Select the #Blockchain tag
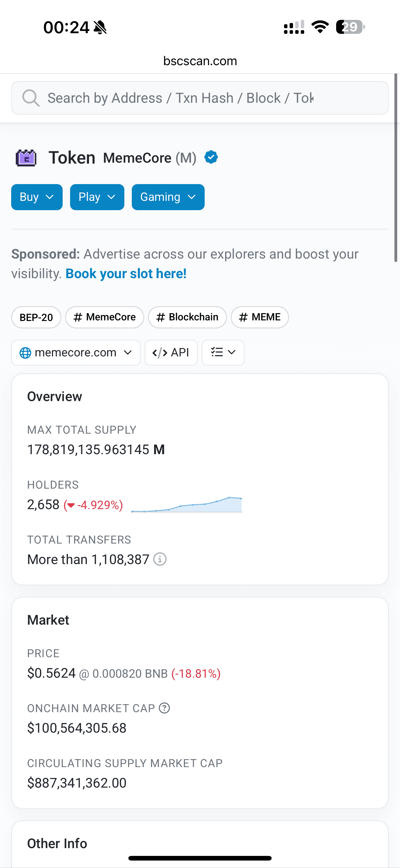 coord(187,317)
